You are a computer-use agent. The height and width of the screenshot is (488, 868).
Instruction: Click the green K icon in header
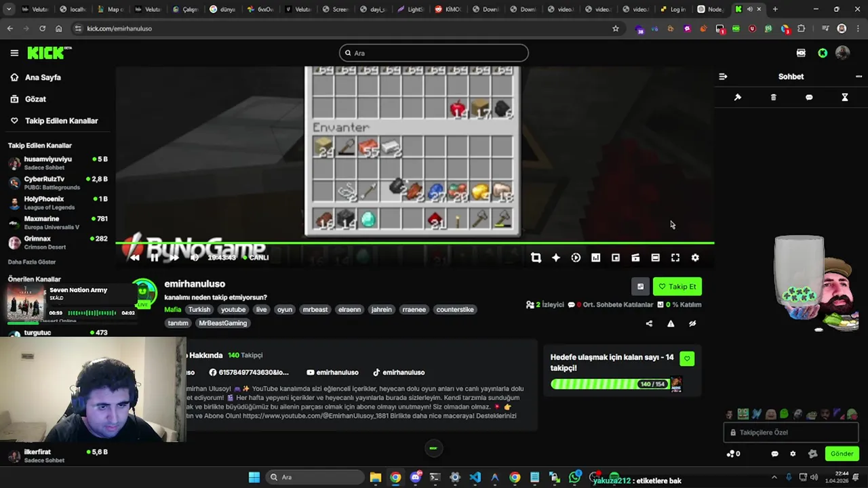823,53
